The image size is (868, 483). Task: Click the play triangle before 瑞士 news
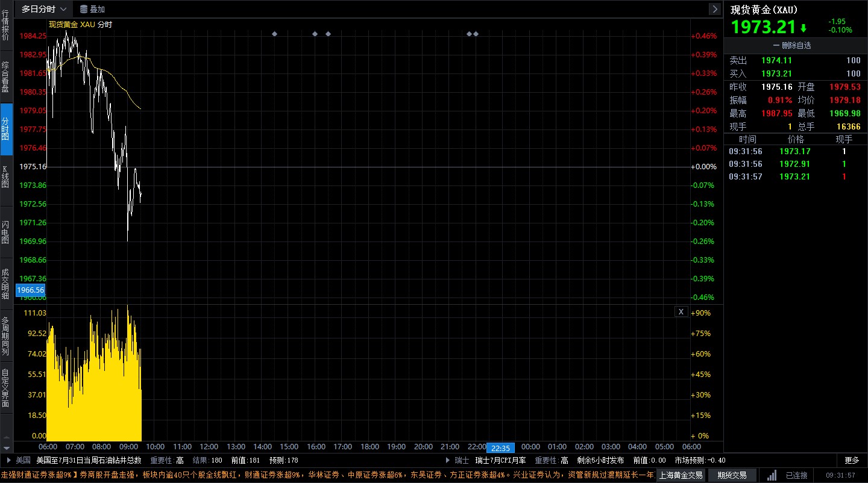tap(448, 460)
